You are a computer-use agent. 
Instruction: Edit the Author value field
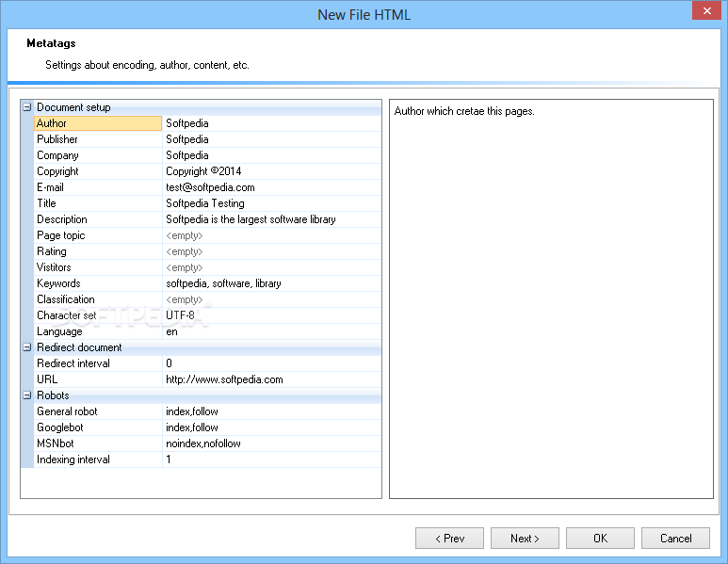coord(271,123)
